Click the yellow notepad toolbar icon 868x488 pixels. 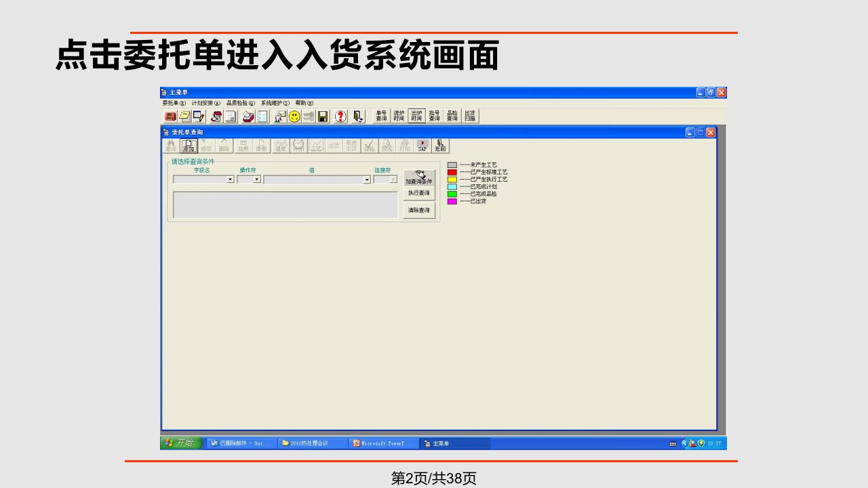click(x=184, y=117)
